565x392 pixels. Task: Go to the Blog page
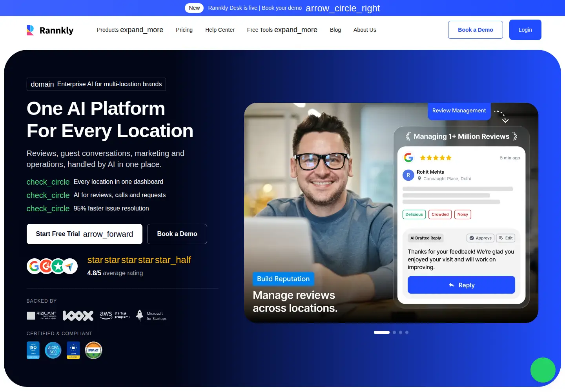335,30
